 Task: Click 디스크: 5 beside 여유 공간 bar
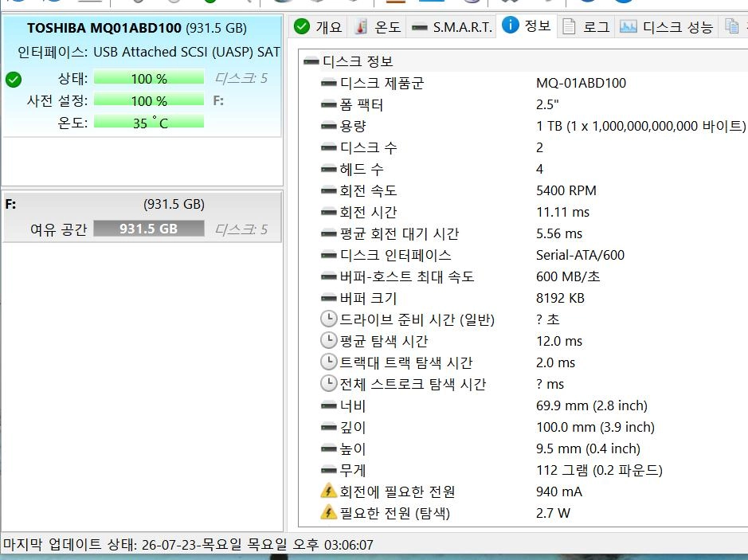(x=241, y=229)
